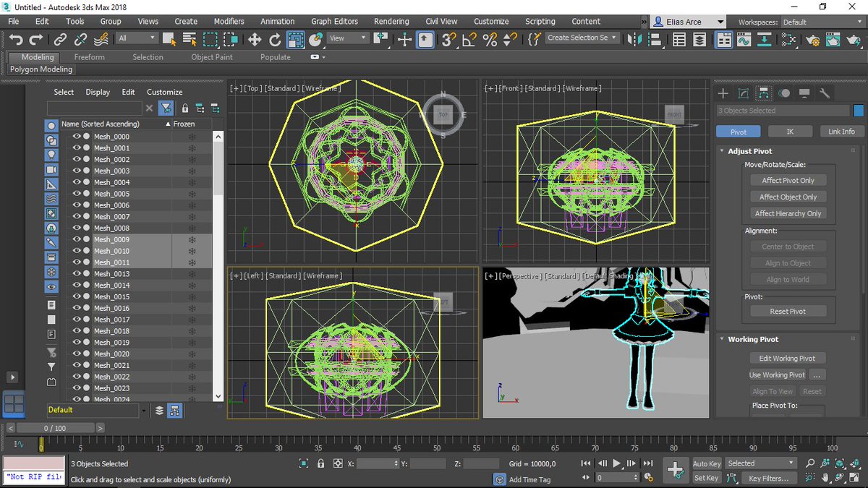This screenshot has width=868, height=488.
Task: Open the Curve Editor from the toolbar
Action: tap(744, 39)
